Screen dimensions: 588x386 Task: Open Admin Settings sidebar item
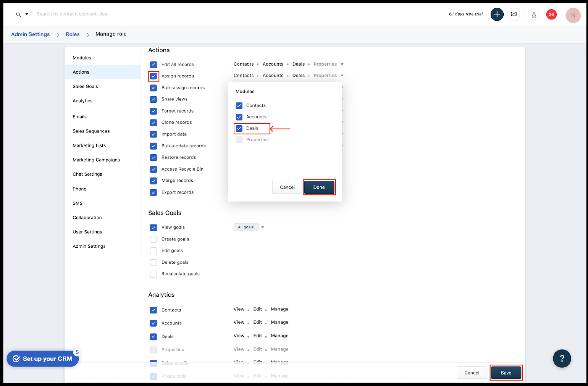click(x=103, y=246)
